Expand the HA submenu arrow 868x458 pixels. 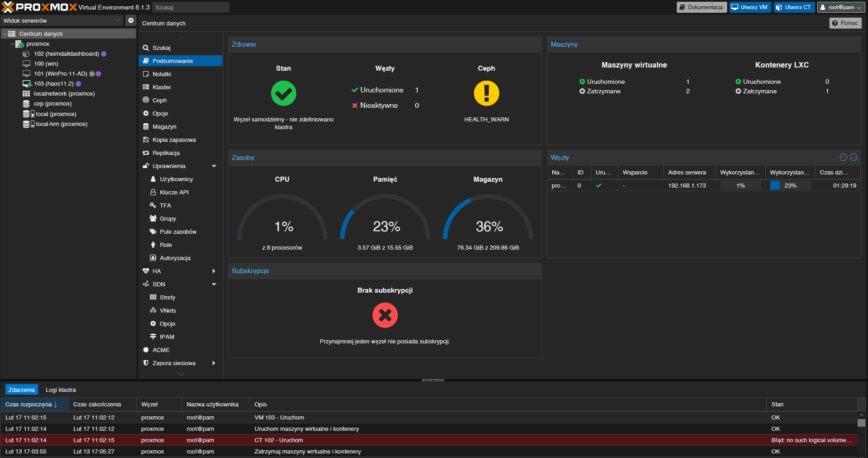click(x=213, y=271)
